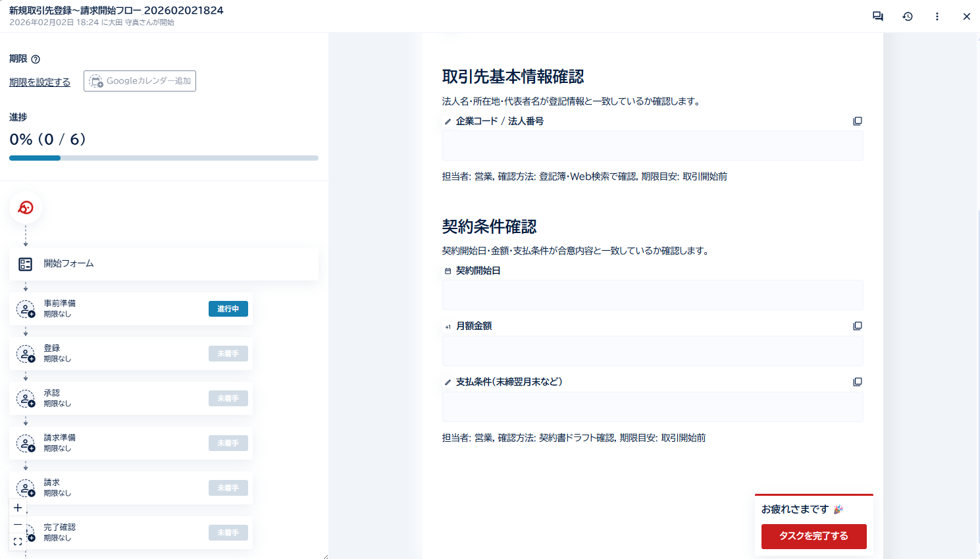Copy the 企業コード / 法人番号 field value
The width and height of the screenshot is (980, 559).
[x=857, y=121]
